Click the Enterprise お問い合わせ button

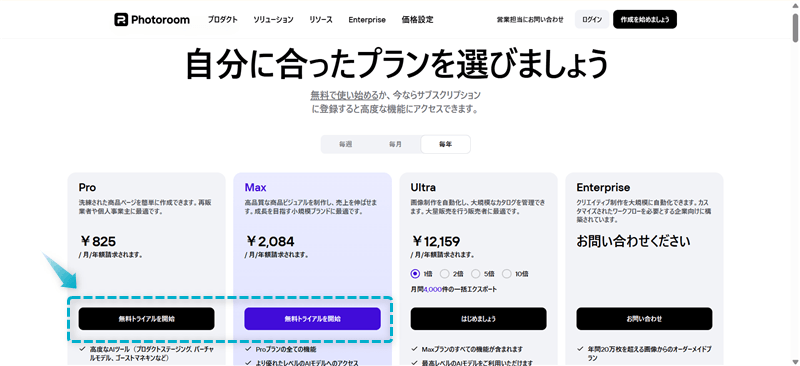point(644,319)
